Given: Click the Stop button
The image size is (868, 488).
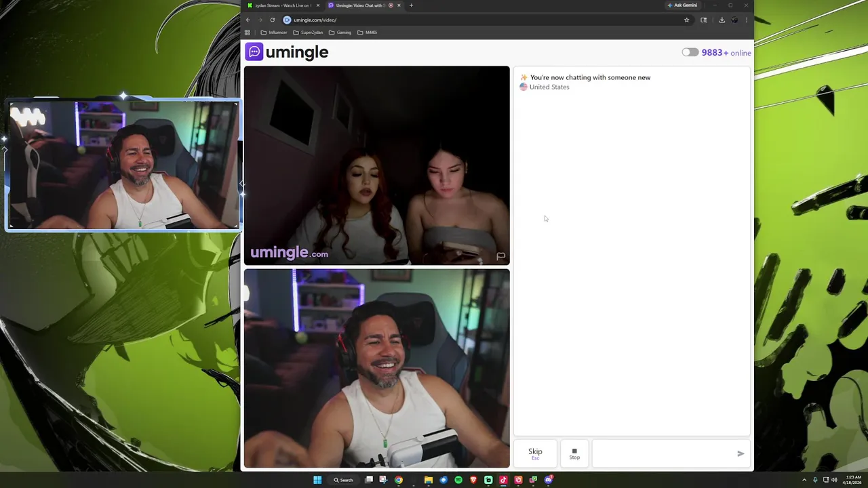Looking at the screenshot, I should click(x=574, y=453).
